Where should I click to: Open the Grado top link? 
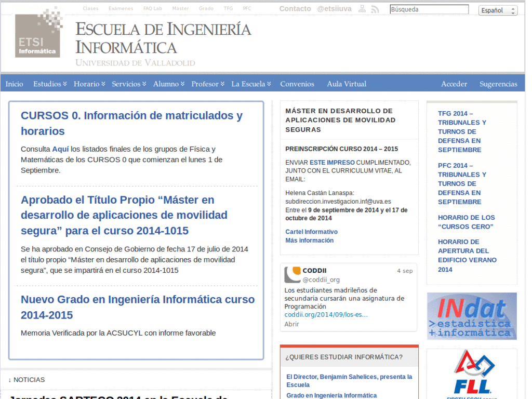click(206, 8)
